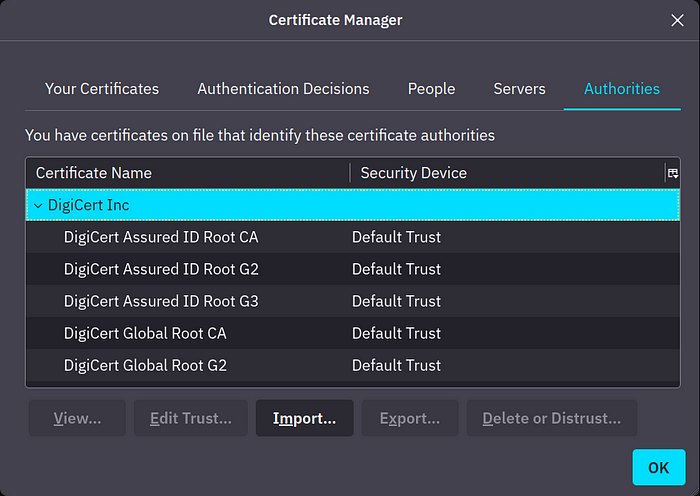700x496 pixels.
Task: Click Default Trust for Assured ID Root CA
Action: coord(396,237)
